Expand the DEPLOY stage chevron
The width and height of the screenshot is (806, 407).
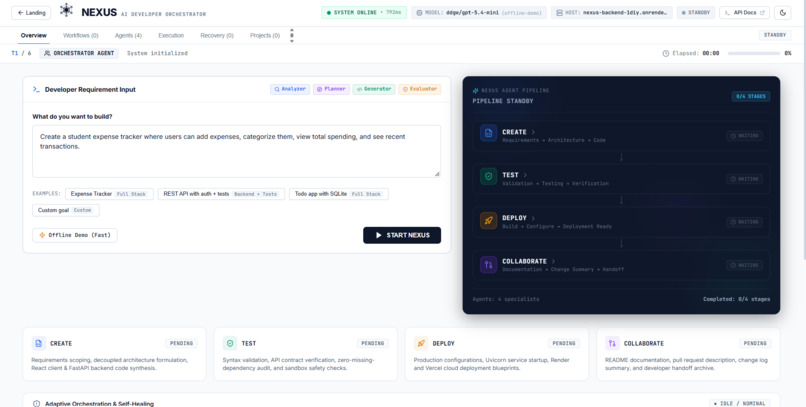pyautogui.click(x=533, y=218)
